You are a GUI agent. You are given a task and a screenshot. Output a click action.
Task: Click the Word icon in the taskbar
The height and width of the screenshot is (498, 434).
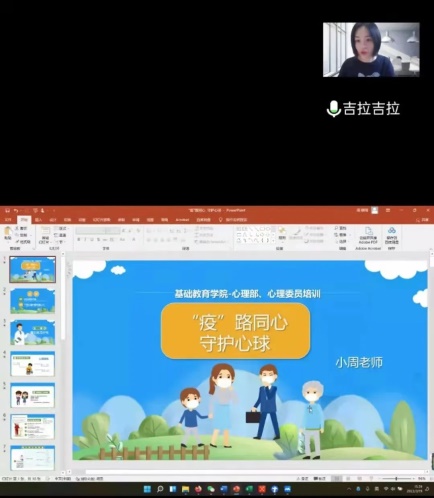[x=224, y=489]
